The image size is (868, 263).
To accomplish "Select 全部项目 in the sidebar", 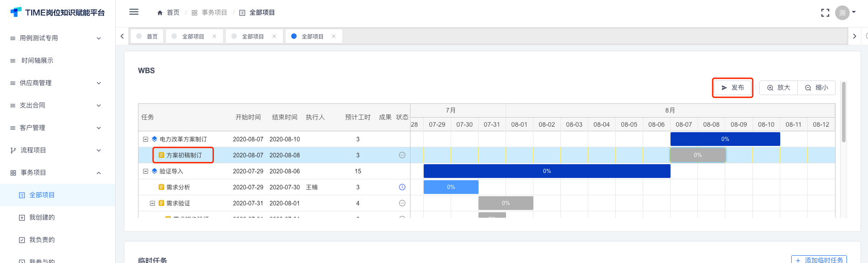I will click(57, 195).
